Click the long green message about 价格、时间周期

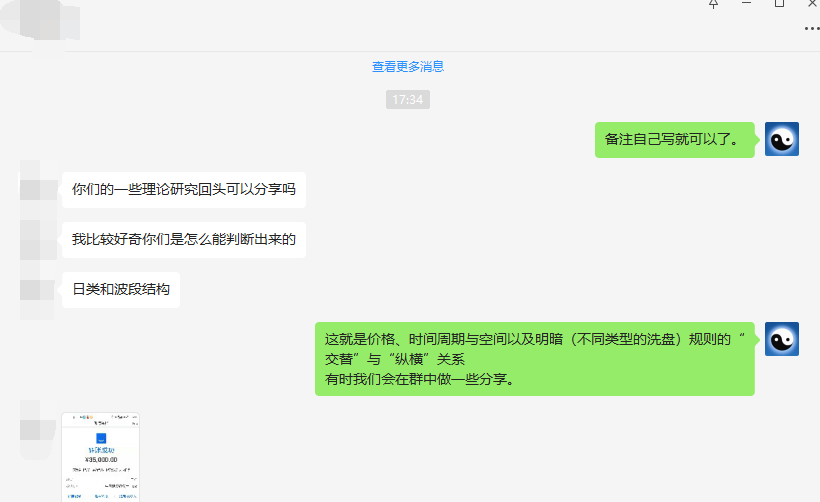(534, 359)
